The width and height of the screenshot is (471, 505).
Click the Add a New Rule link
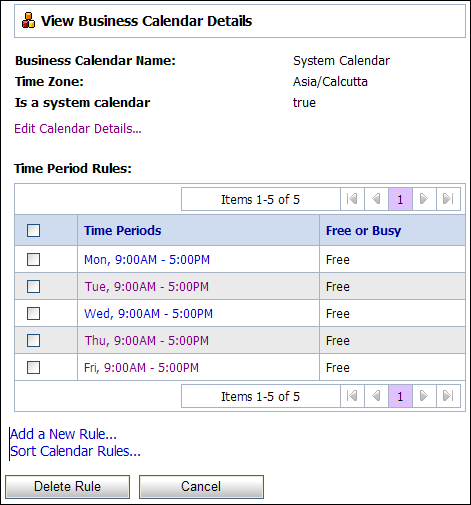coord(63,434)
